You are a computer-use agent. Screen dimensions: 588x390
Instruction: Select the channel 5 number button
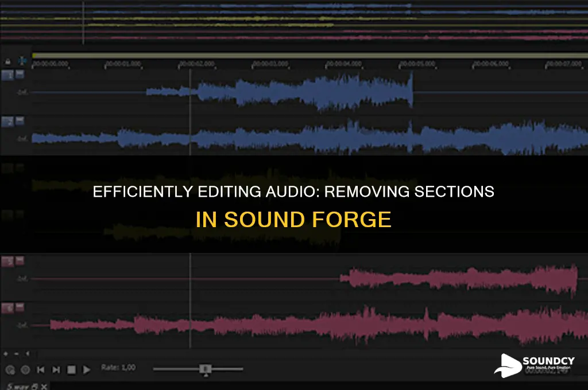tap(8, 261)
